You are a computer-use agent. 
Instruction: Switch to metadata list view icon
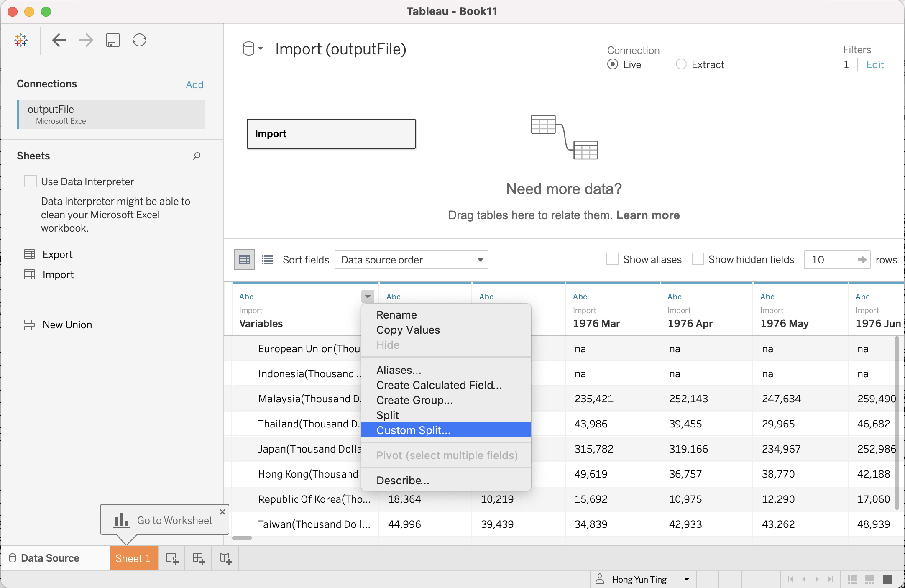tap(267, 260)
